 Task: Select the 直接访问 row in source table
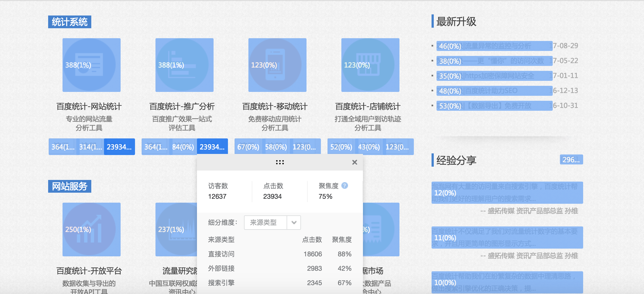[x=279, y=254]
